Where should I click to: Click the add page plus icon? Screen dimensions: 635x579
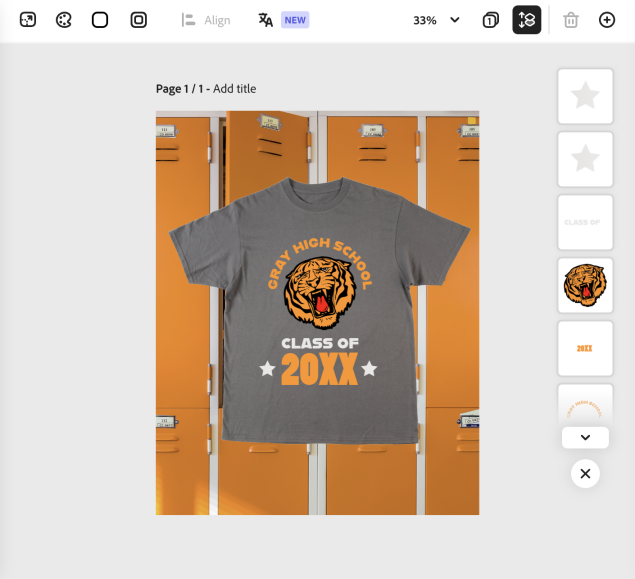point(607,20)
